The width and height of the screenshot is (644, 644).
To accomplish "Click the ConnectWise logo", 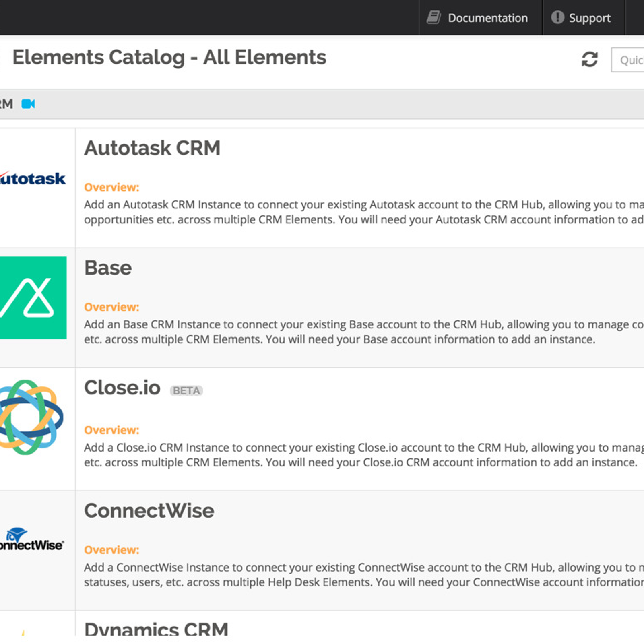I will coord(31,539).
